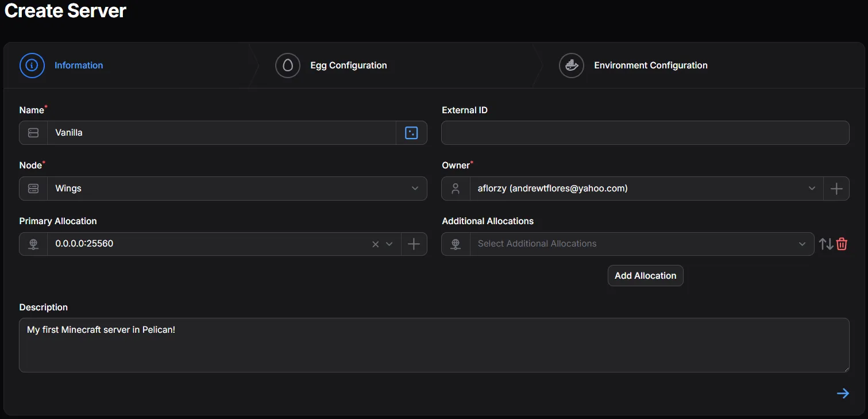Click the blue next arrow icon

(843, 393)
